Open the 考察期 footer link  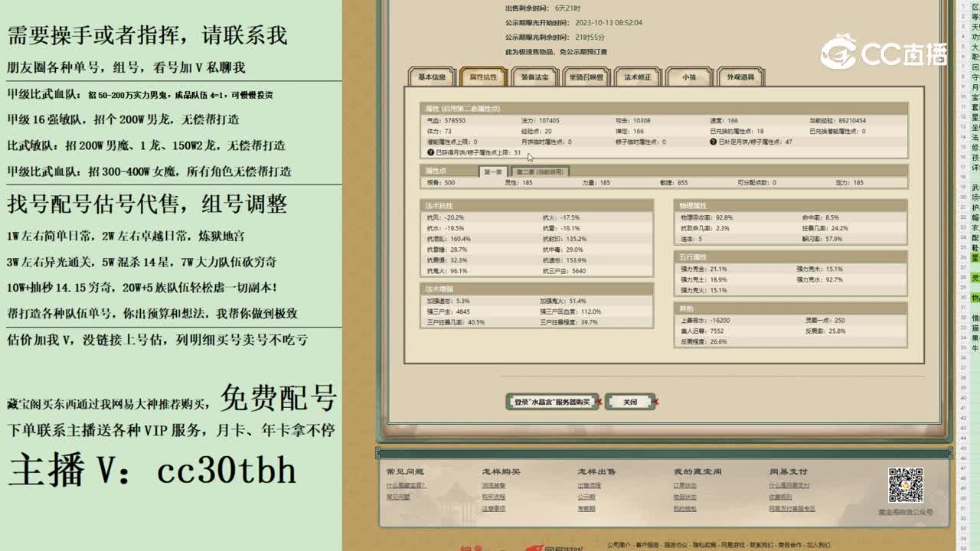(586, 508)
